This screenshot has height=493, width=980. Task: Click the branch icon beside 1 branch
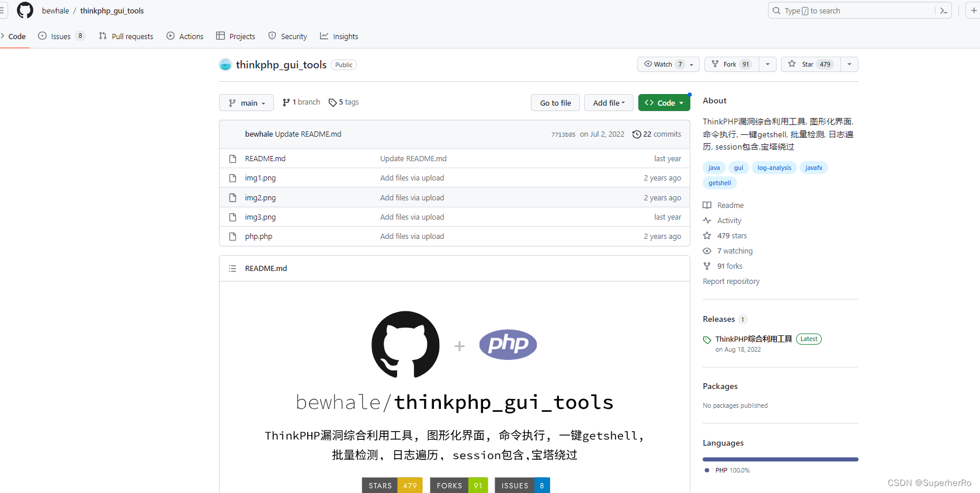pyautogui.click(x=286, y=102)
